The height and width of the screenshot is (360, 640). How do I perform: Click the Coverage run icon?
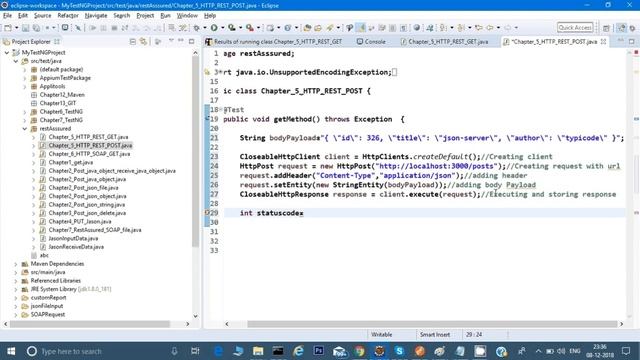[232, 28]
